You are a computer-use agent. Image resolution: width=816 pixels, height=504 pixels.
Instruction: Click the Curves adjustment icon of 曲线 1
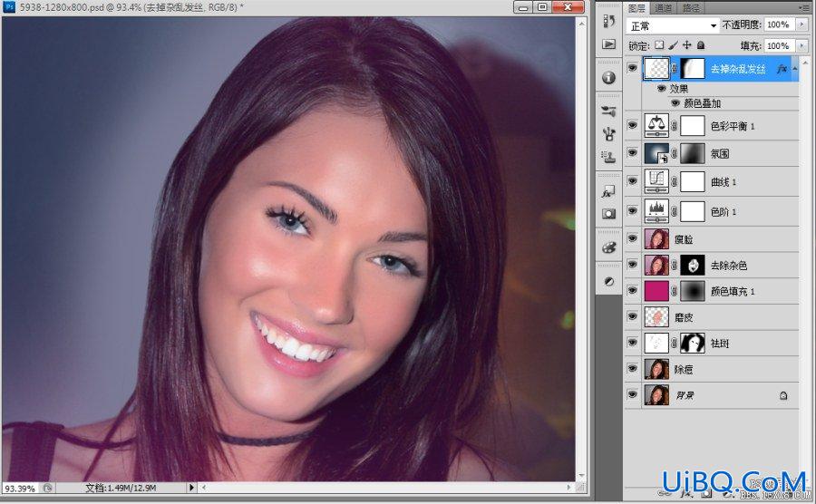click(656, 181)
